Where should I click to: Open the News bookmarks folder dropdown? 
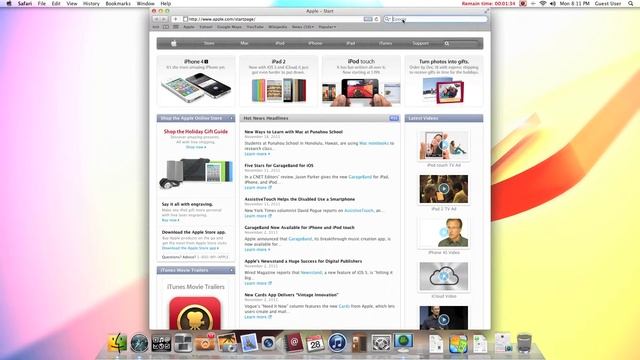pyautogui.click(x=302, y=27)
